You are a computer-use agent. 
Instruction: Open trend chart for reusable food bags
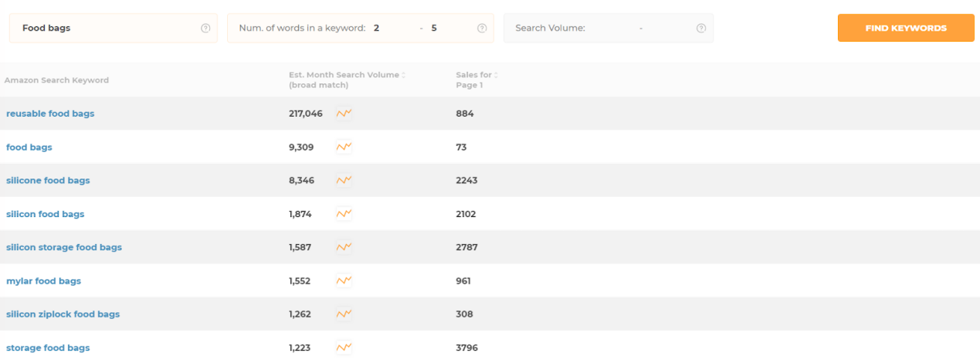(x=344, y=114)
